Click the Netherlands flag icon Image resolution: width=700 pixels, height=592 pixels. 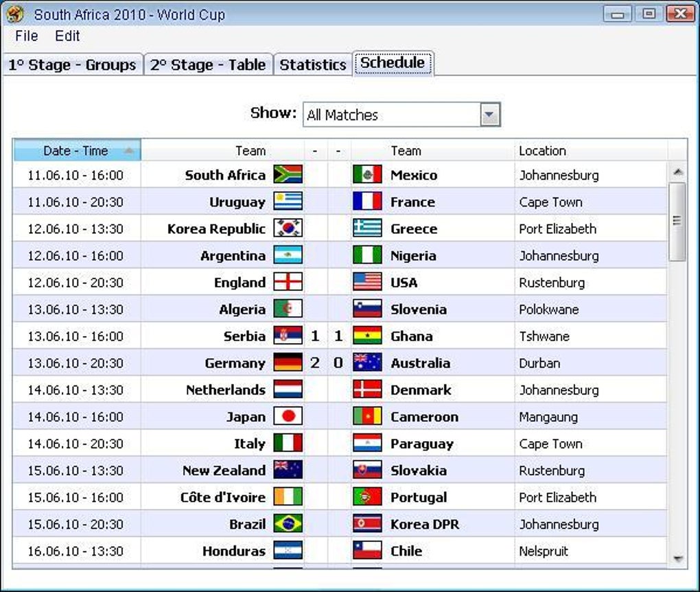point(288,390)
